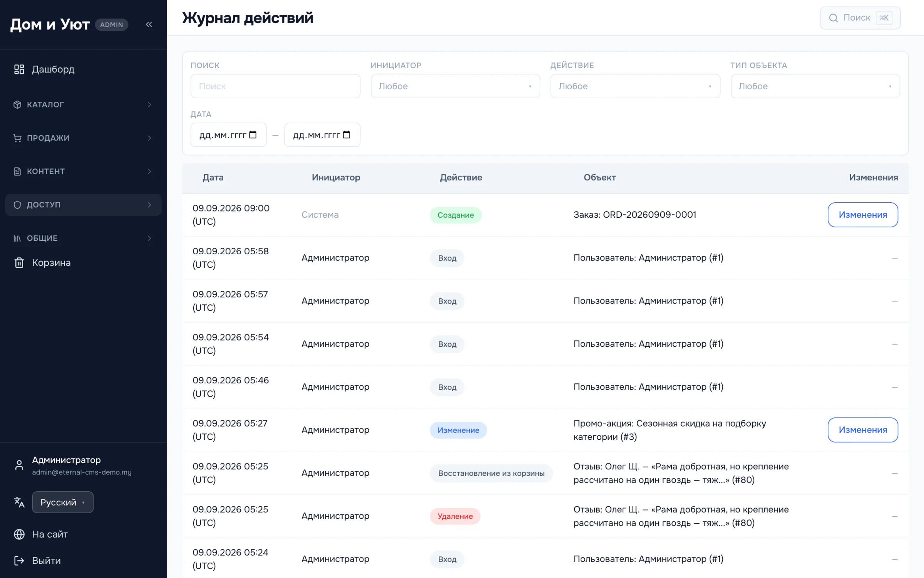Click the Каталог box icon
The height and width of the screenshot is (578, 924).
17,104
